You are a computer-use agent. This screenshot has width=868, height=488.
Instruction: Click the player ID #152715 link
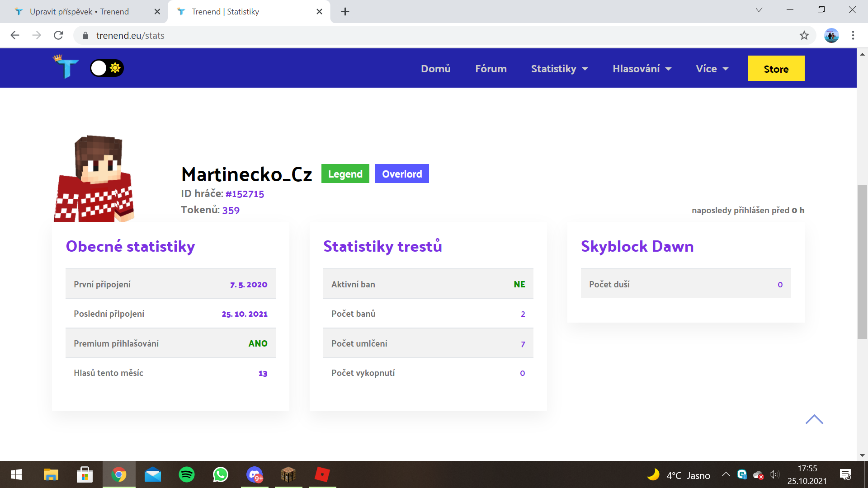click(x=245, y=194)
